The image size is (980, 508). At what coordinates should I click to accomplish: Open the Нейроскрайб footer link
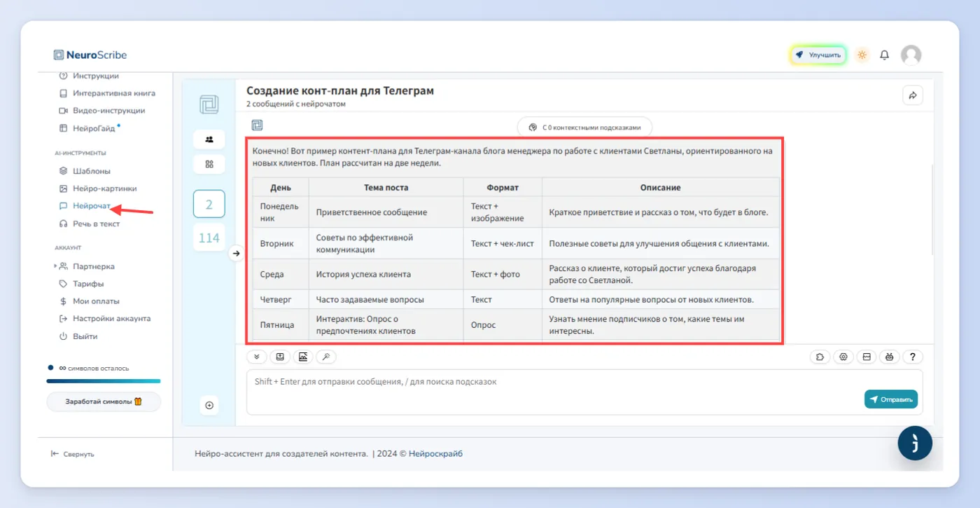coord(435,453)
